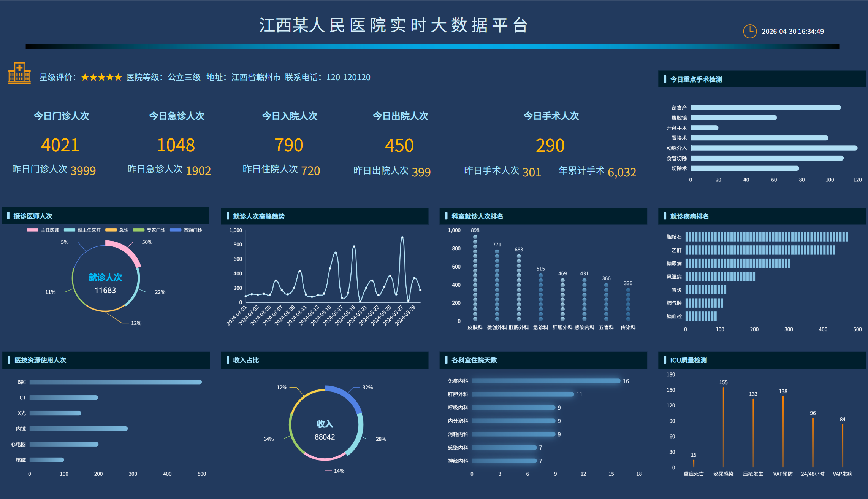This screenshot has height=499, width=868.
Task: Click the 皮肤科 dotted column of 898
Action: coord(475,278)
